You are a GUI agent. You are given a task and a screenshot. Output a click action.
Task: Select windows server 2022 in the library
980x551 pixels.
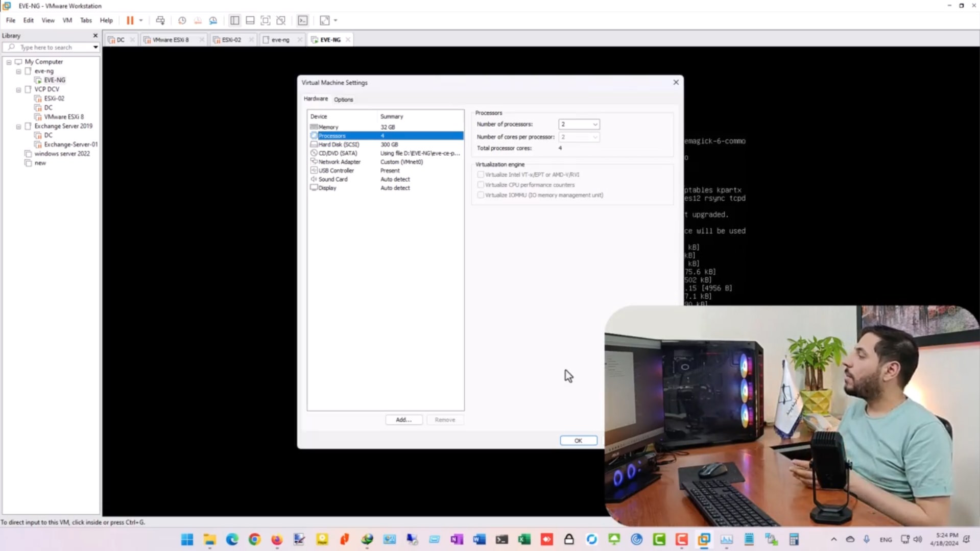(x=62, y=154)
